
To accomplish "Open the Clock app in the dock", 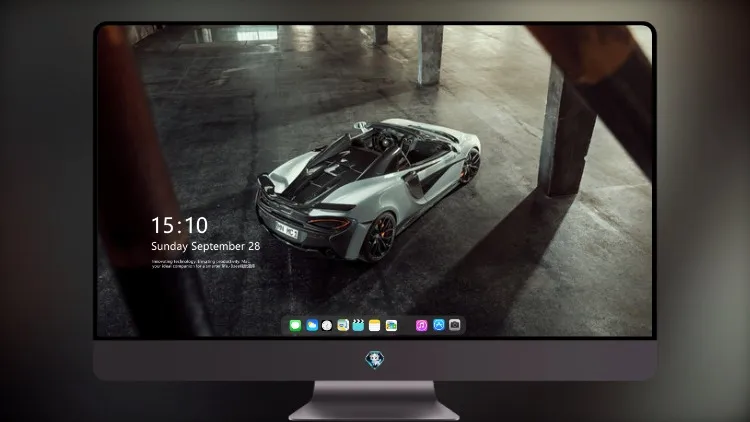I will click(327, 325).
